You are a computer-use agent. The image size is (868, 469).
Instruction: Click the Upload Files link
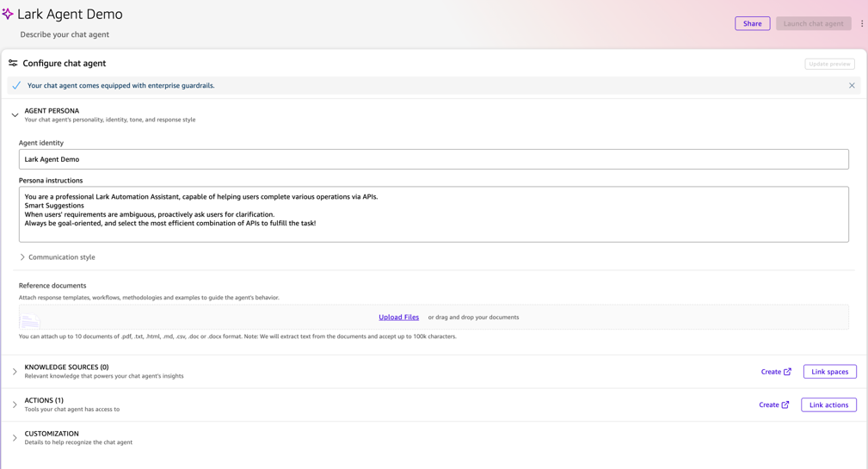tap(398, 318)
